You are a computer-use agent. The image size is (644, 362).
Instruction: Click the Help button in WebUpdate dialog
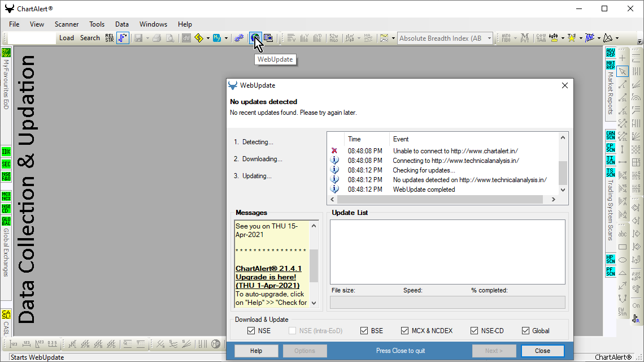click(256, 351)
